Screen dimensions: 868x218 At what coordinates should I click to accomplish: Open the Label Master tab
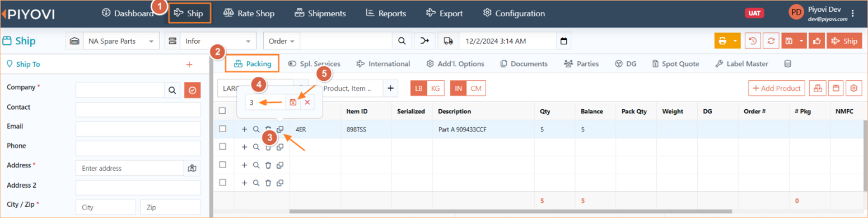pyautogui.click(x=741, y=64)
